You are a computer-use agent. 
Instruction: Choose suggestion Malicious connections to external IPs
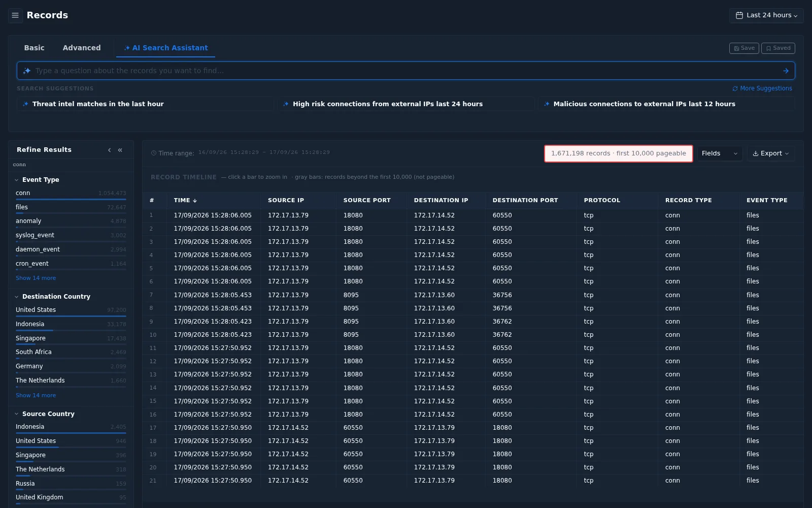(x=666, y=104)
